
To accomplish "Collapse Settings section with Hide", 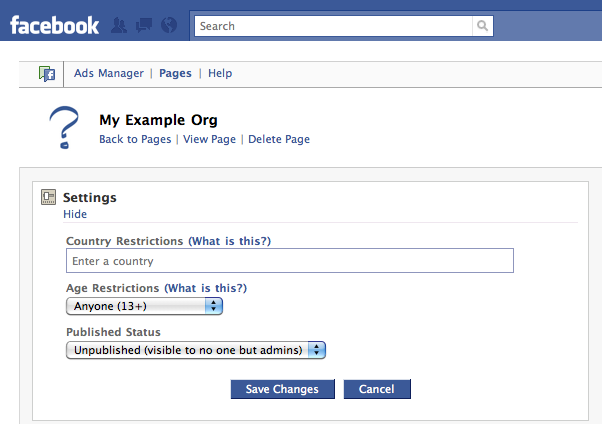I will (75, 214).
